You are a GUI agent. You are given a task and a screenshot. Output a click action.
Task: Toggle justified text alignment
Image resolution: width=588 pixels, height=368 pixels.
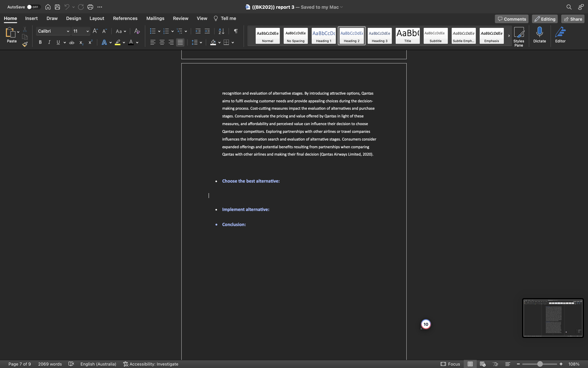[x=180, y=42]
